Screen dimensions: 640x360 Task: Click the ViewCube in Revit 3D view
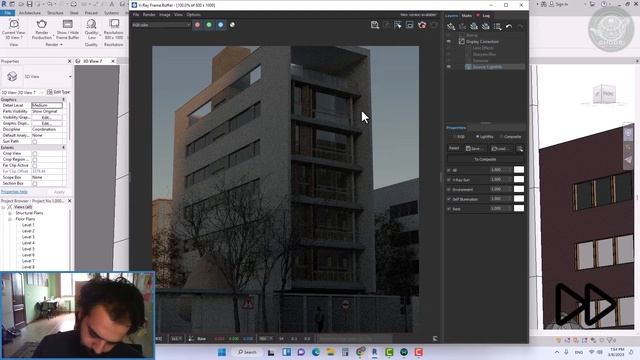pos(604,94)
